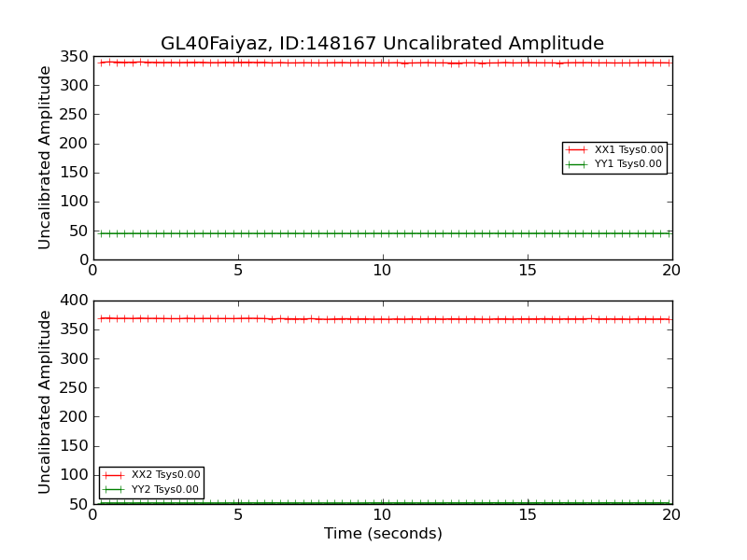Click the 15 x-axis tick of bottom plot

[528, 515]
